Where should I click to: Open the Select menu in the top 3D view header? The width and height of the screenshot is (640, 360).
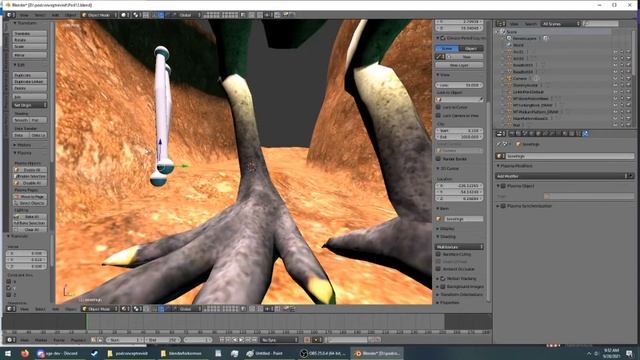click(x=40, y=15)
